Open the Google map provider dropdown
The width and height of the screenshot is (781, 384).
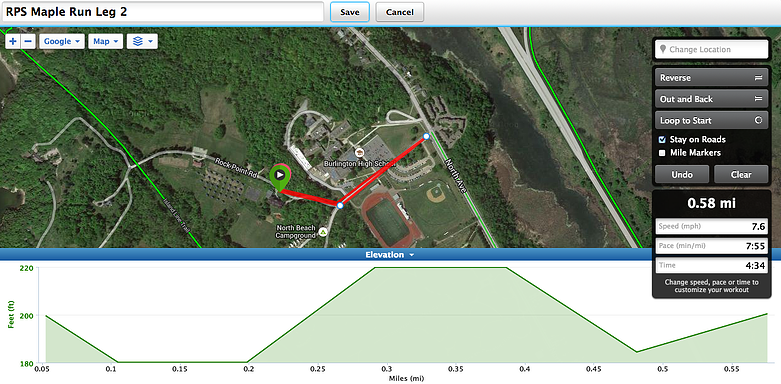[62, 41]
